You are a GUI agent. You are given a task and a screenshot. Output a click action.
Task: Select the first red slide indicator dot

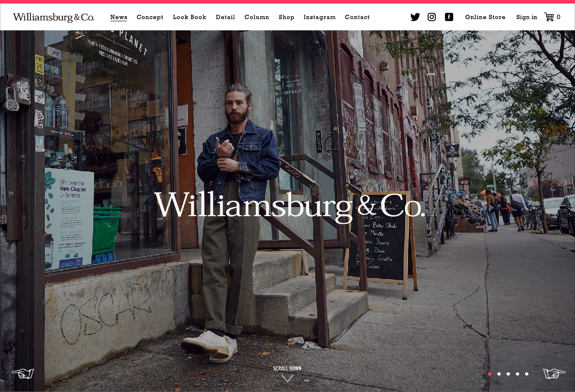[x=490, y=374]
